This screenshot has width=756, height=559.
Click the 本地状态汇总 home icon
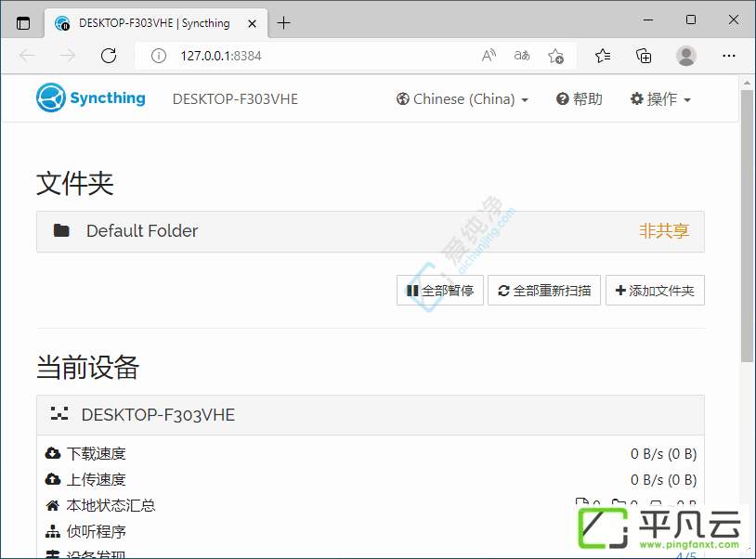point(53,505)
